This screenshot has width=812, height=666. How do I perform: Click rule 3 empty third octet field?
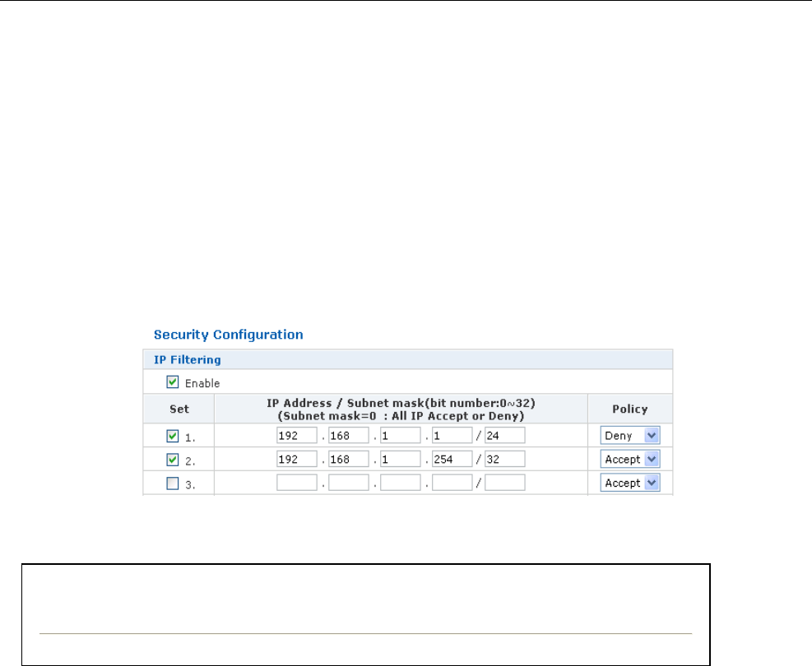[x=401, y=483]
